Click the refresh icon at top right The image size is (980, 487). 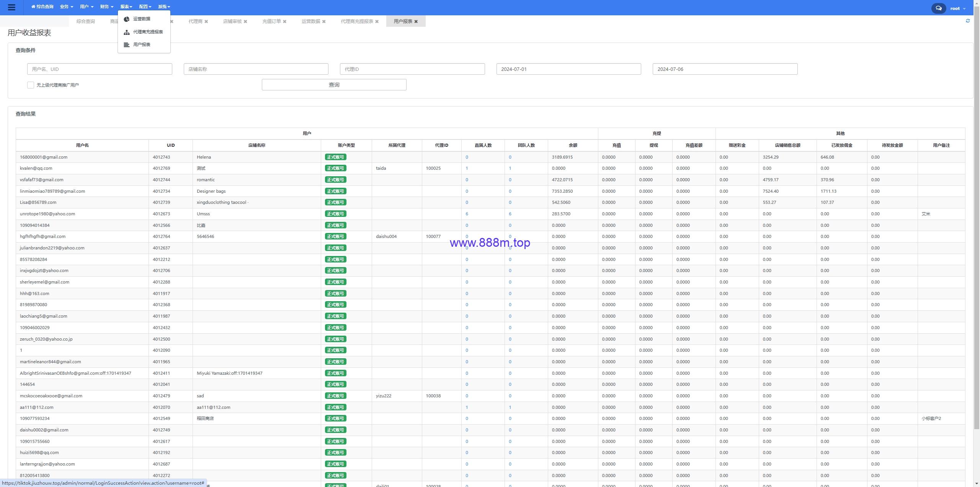point(968,21)
